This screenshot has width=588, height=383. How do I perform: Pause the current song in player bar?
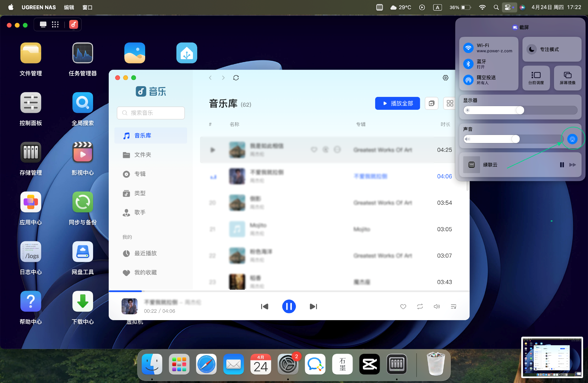(x=289, y=306)
